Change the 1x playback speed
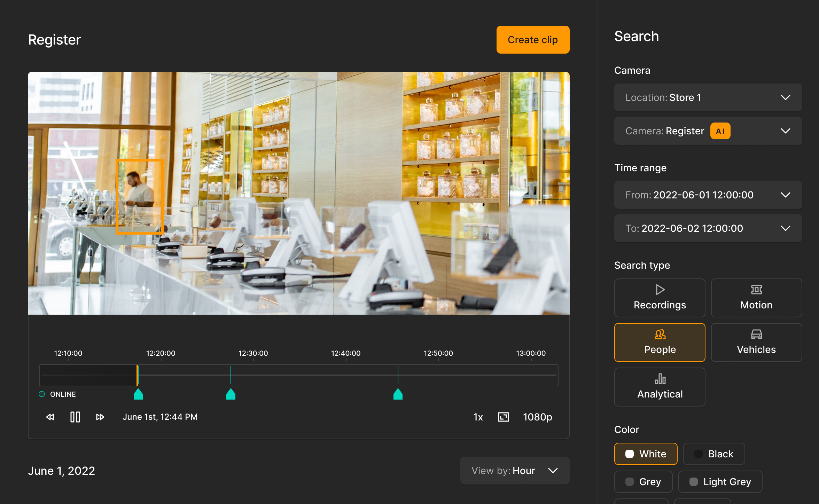This screenshot has width=819, height=504. tap(478, 417)
